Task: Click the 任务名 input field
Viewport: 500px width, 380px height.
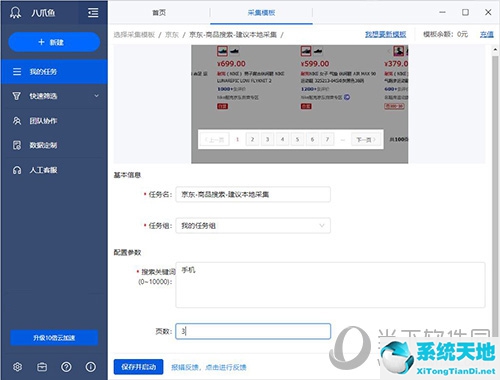Action: tap(253, 194)
